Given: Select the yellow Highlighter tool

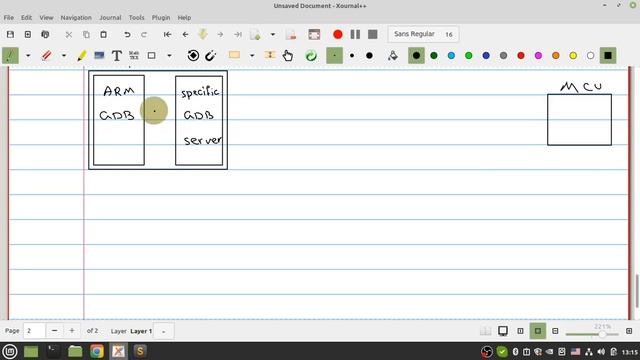Looking at the screenshot, I should 82,56.
